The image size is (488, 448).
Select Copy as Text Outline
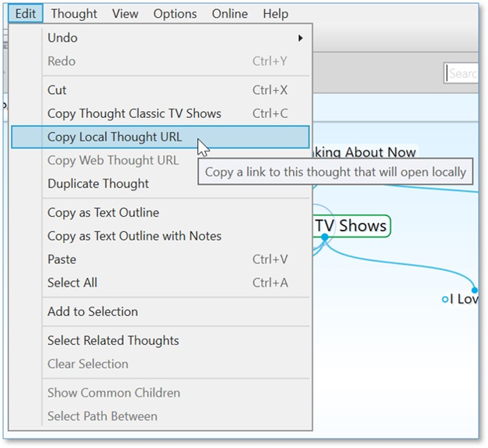pos(103,213)
